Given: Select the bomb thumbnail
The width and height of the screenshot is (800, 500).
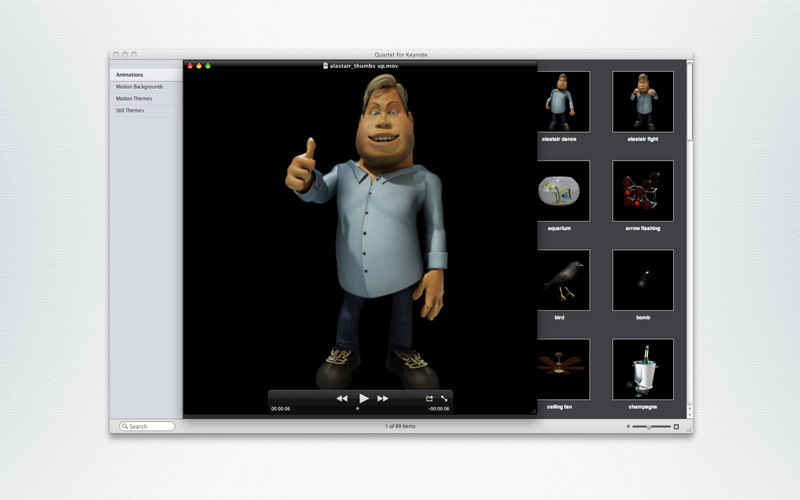Looking at the screenshot, I should (643, 280).
